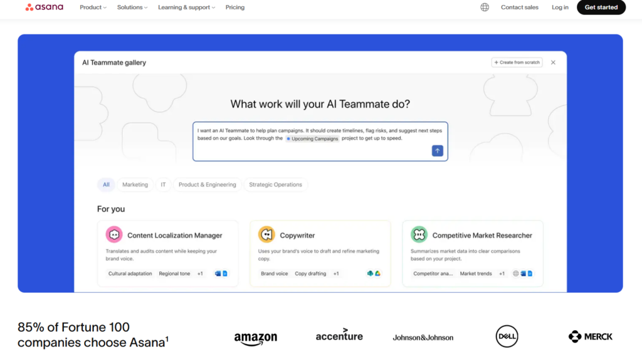
Task: Click Contact sales link
Action: (x=520, y=8)
